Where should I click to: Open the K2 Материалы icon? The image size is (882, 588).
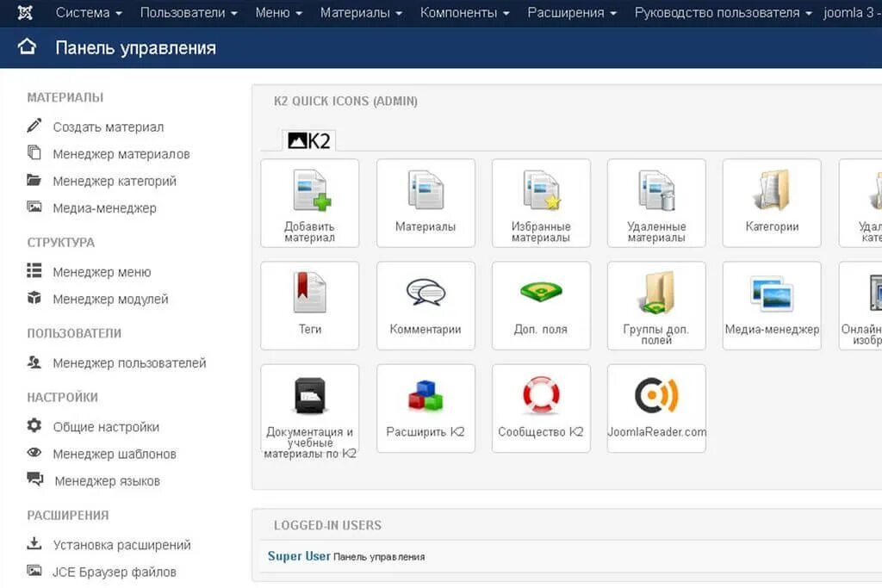pos(425,203)
